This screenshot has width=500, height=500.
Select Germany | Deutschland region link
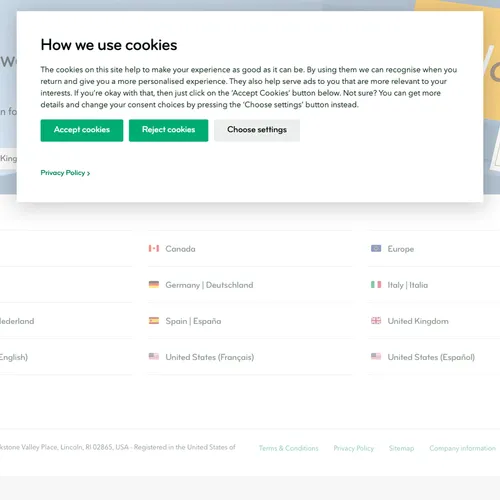[x=209, y=285]
